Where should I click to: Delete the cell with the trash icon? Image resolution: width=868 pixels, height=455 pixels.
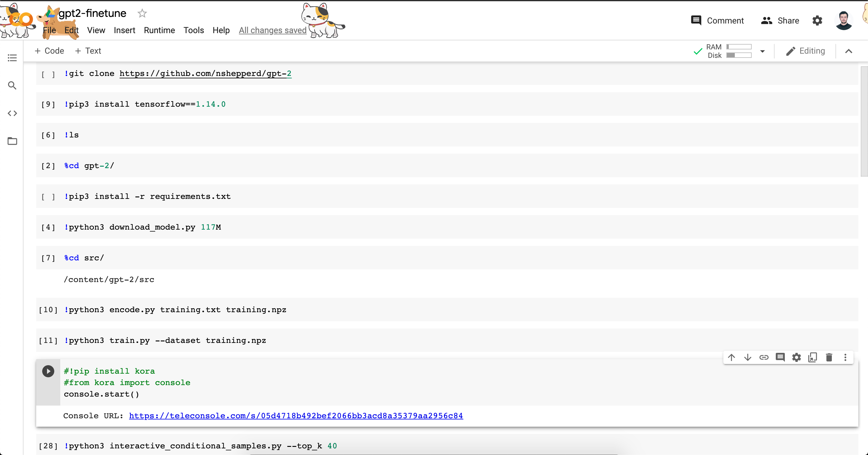pos(829,357)
